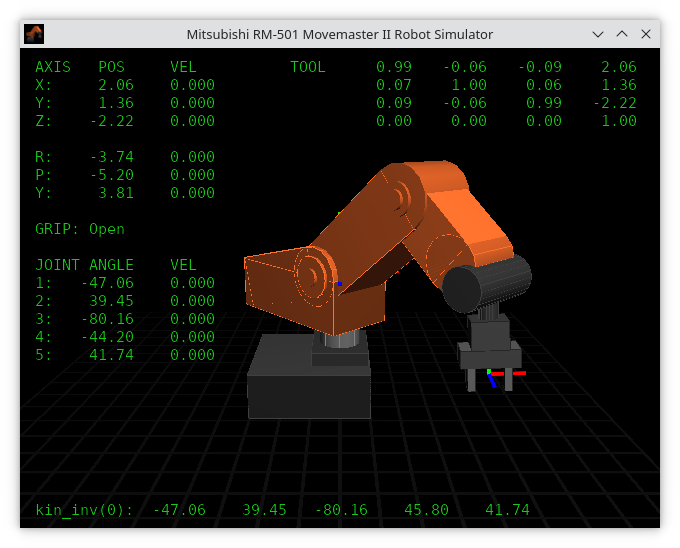The width and height of the screenshot is (680, 548).
Task: Select joint 5 angle 41.74 in the JOINT table
Action: (x=111, y=355)
